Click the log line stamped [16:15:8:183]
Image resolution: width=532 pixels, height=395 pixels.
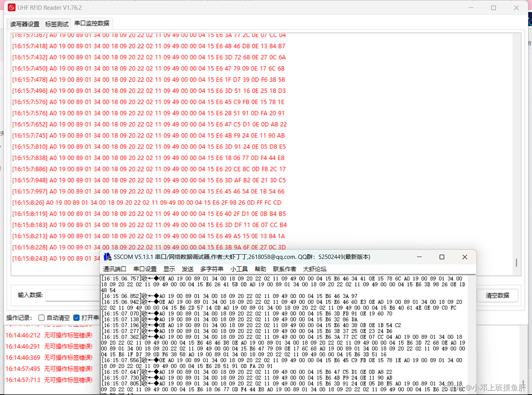pos(150,225)
